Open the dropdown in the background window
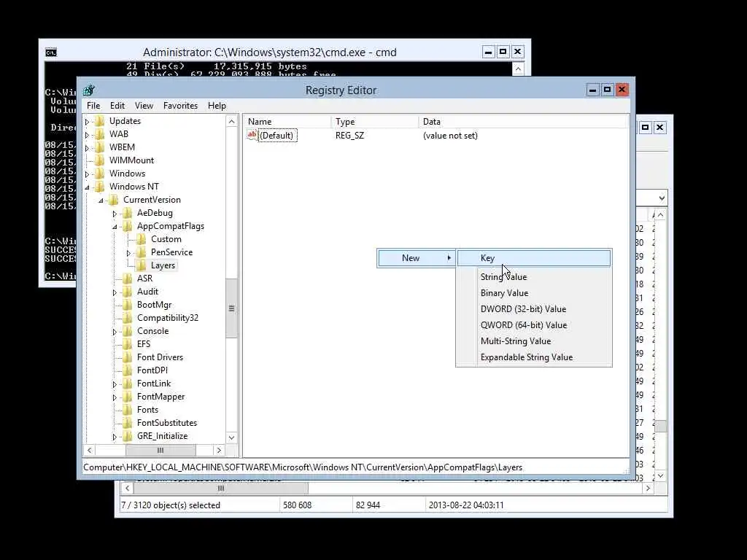Screen dimensions: 747x560 (x=662, y=198)
